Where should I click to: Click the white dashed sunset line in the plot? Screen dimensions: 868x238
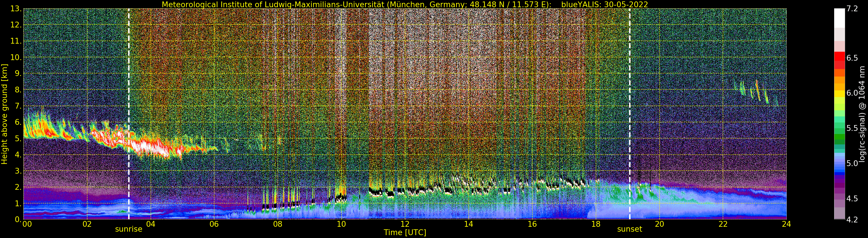click(629, 114)
